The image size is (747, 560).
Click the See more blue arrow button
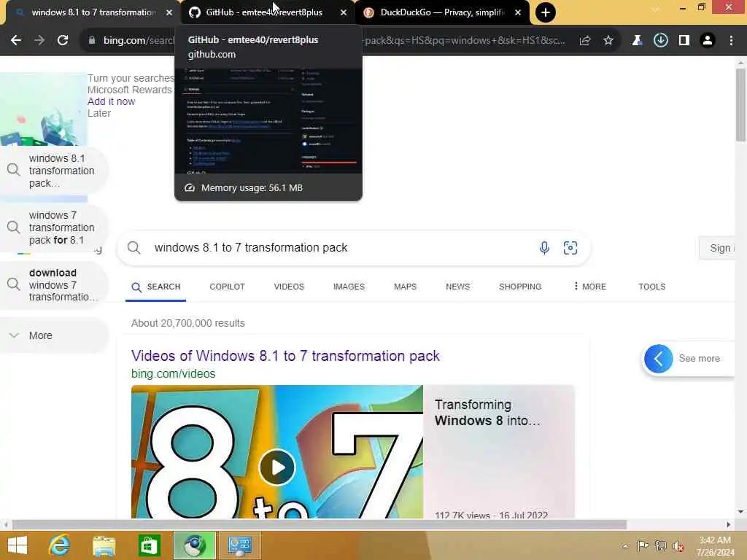tap(659, 359)
